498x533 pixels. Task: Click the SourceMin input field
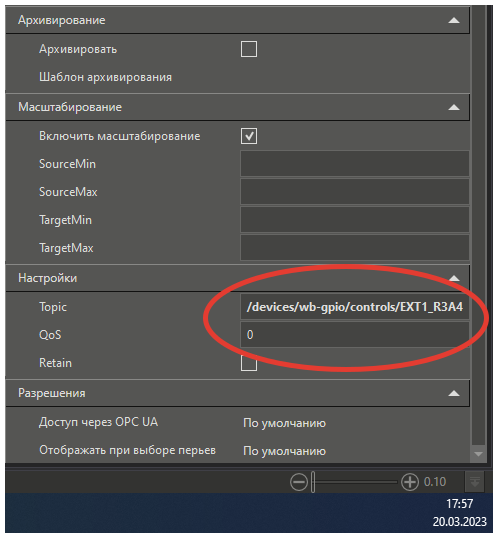[355, 164]
